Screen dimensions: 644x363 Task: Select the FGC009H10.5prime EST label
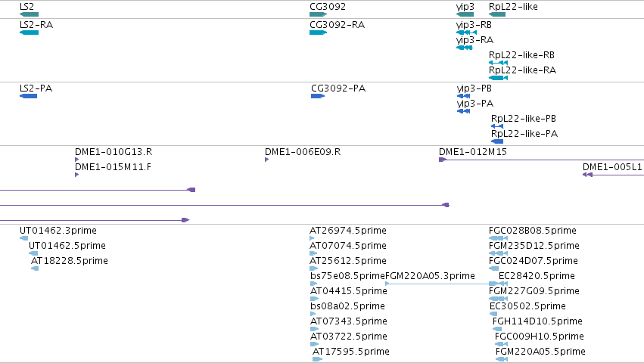[x=540, y=337]
